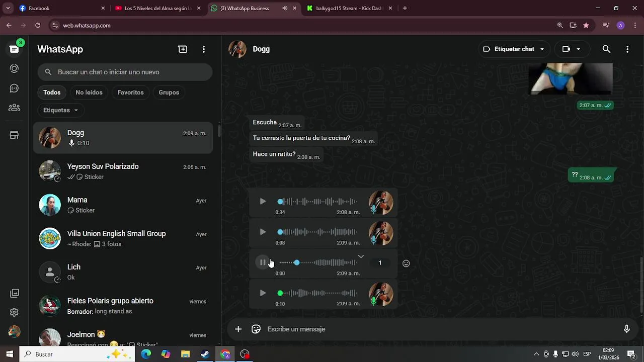Change playback speed button showing 1
This screenshot has height=362, width=644.
tap(380, 263)
